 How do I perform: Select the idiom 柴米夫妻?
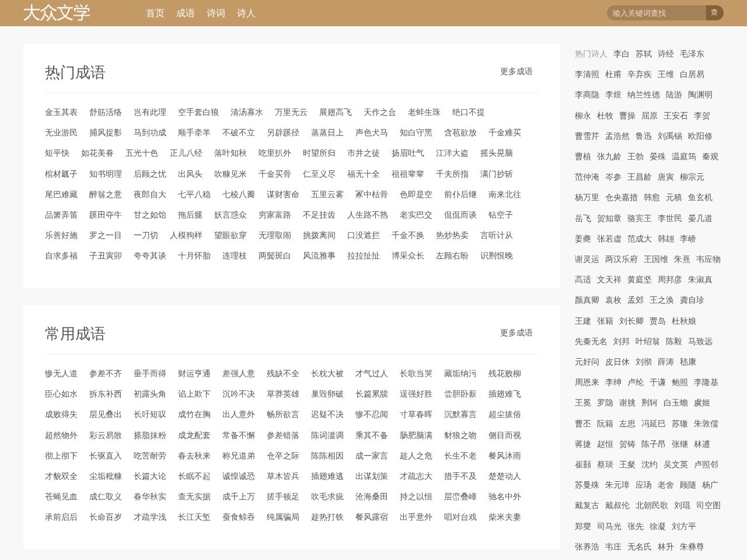(x=505, y=517)
